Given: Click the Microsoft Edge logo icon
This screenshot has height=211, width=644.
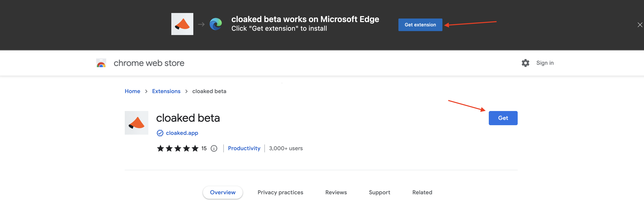Looking at the screenshot, I should [216, 24].
